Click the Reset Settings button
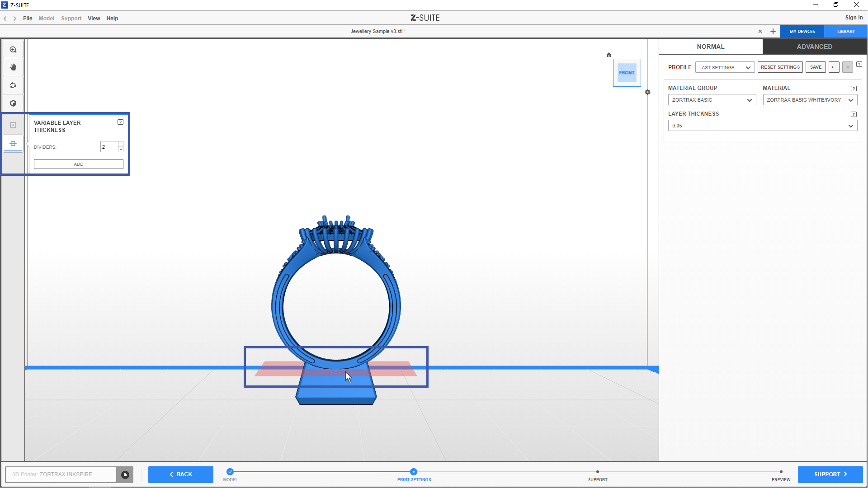Viewport: 868px width, 488px height. click(780, 67)
